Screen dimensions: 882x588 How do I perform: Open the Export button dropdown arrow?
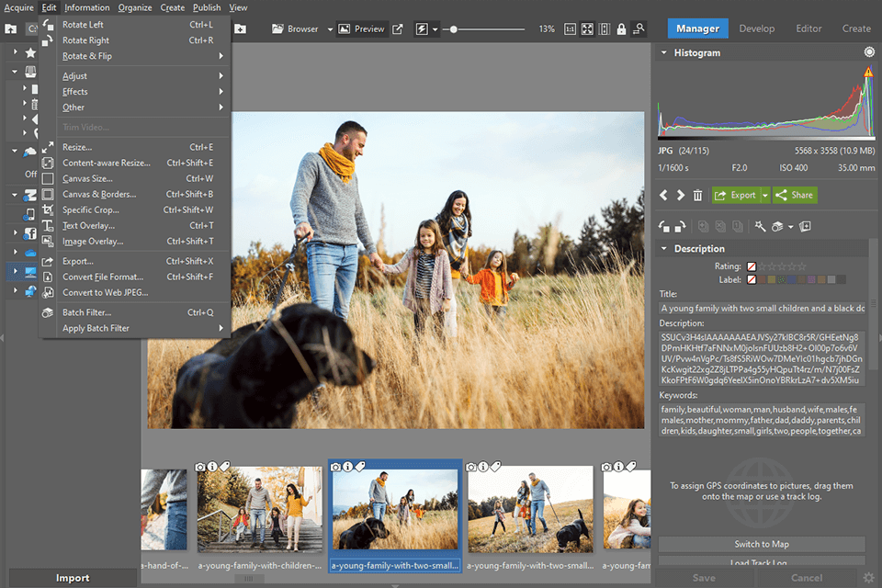pos(763,195)
